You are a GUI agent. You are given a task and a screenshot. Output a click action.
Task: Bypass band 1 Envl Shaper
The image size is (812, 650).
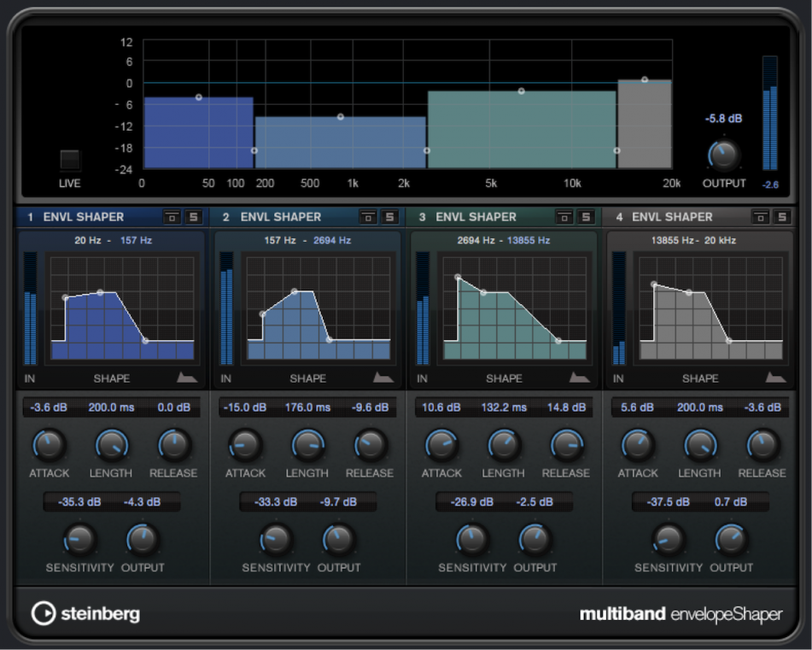[x=171, y=217]
